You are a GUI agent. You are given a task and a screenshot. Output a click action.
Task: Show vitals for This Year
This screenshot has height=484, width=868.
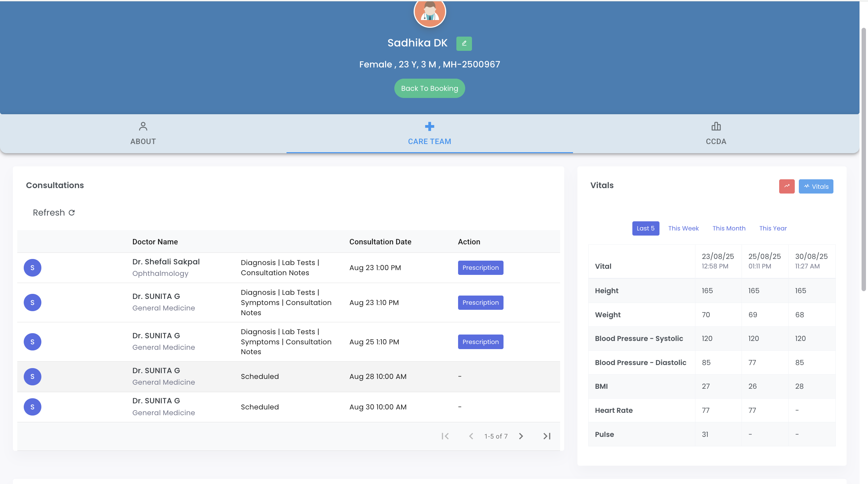point(773,228)
